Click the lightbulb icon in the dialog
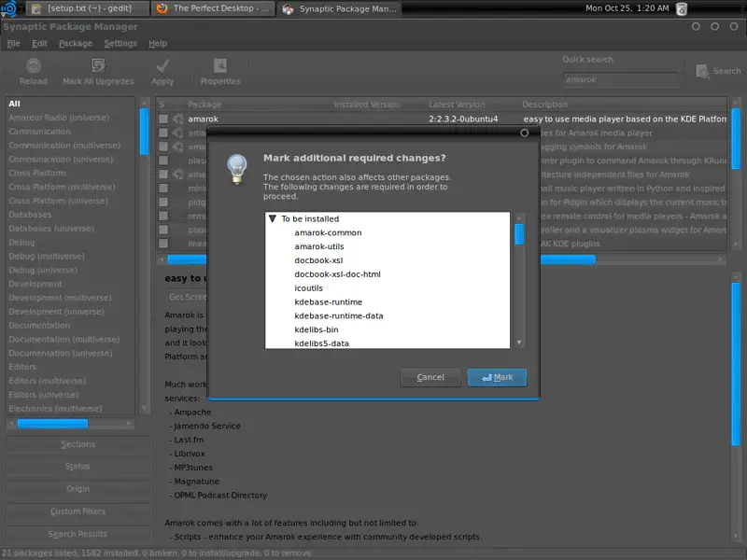The width and height of the screenshot is (747, 560). 237,169
